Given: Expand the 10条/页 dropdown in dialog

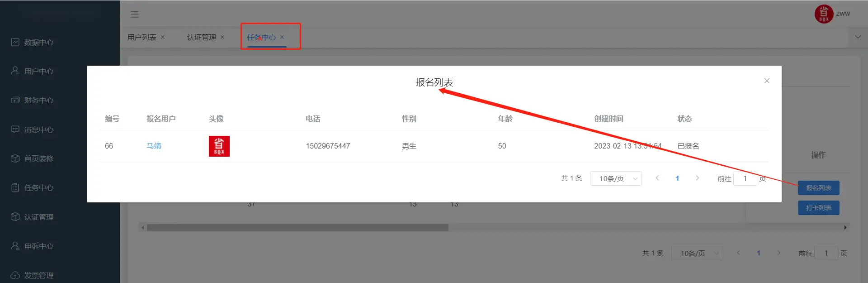Looking at the screenshot, I should tap(616, 179).
